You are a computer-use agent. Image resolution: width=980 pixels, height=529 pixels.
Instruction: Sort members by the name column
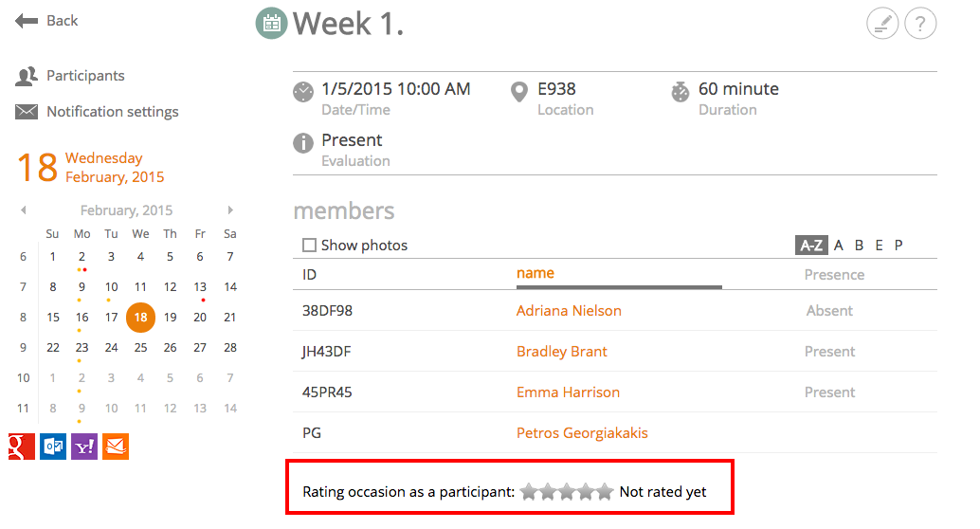[x=535, y=273]
